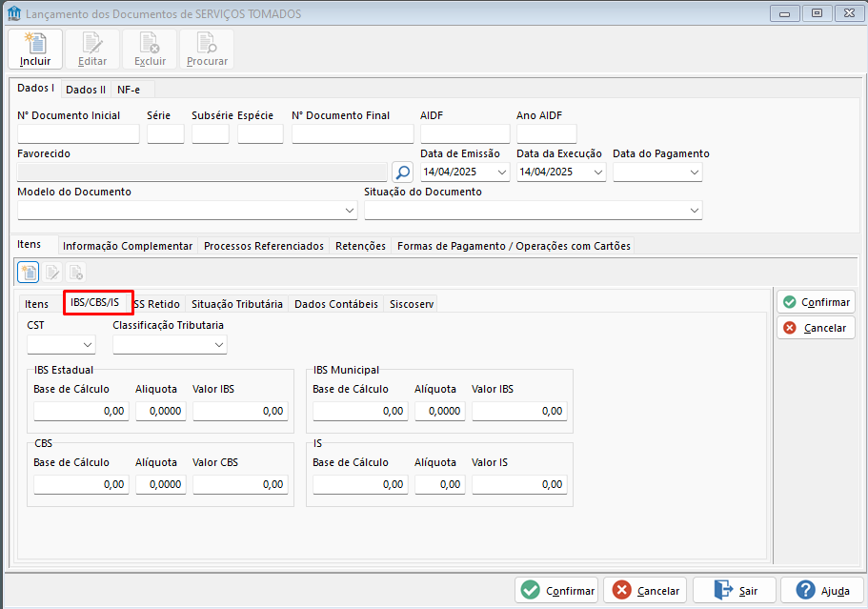This screenshot has width=868, height=609.
Task: Click the Nº Documento Inicial field
Action: 79,134
